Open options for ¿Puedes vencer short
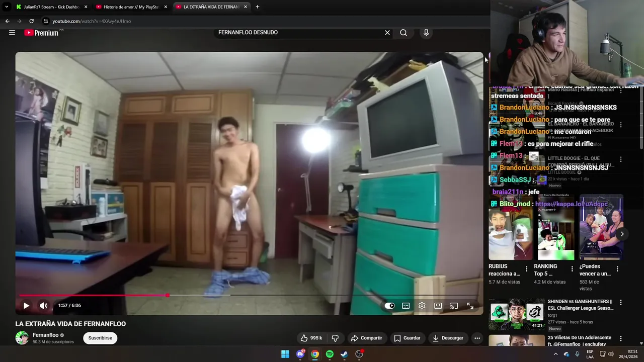This screenshot has width=644, height=362. pos(617,269)
